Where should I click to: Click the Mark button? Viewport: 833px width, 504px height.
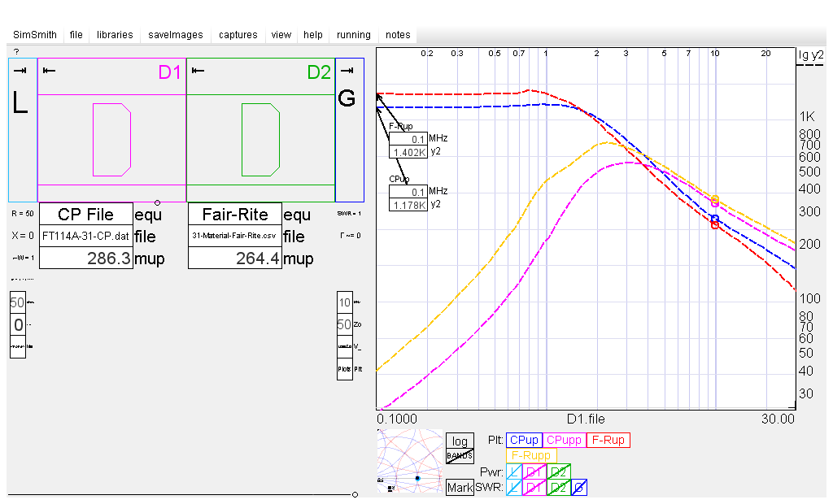[460, 487]
